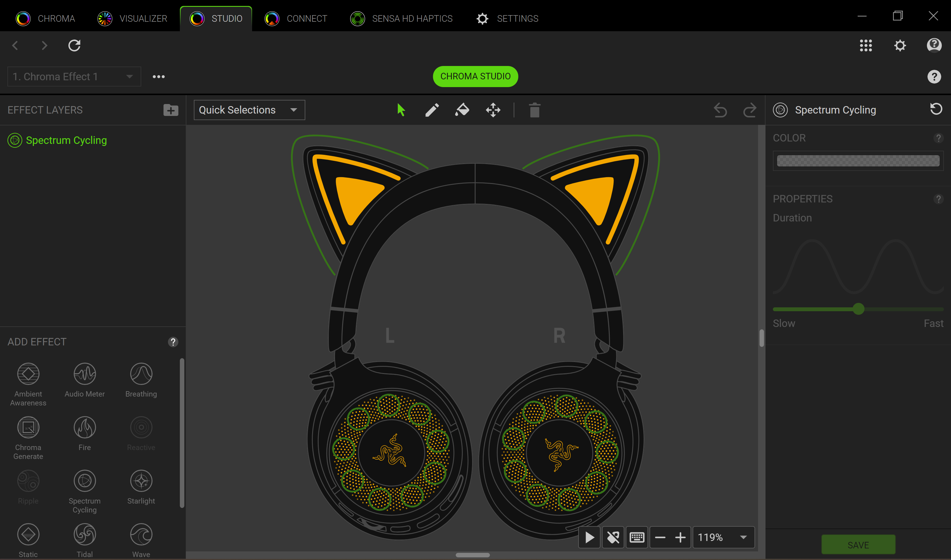Switch to the VISUALIZER tab

tap(132, 18)
